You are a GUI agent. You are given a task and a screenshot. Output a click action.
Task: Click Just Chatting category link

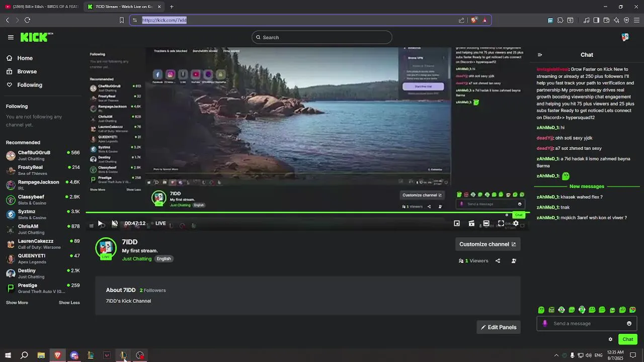(x=136, y=259)
